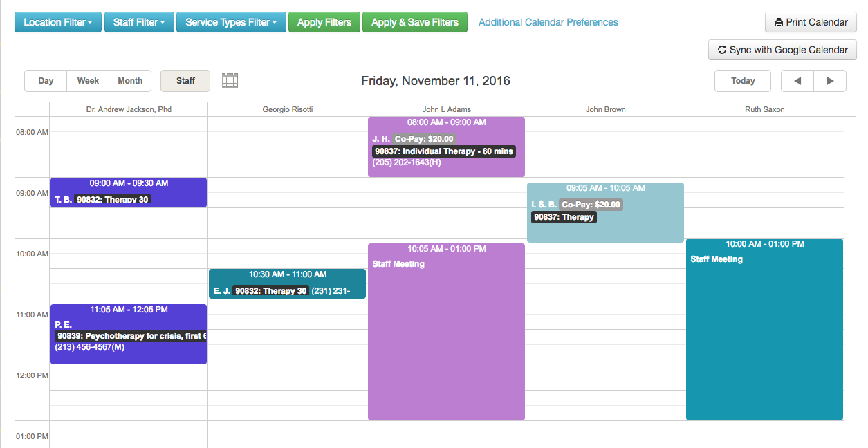This screenshot has width=868, height=448.
Task: Open Ruth Saxon's Staff Meeting block
Action: pos(764,332)
